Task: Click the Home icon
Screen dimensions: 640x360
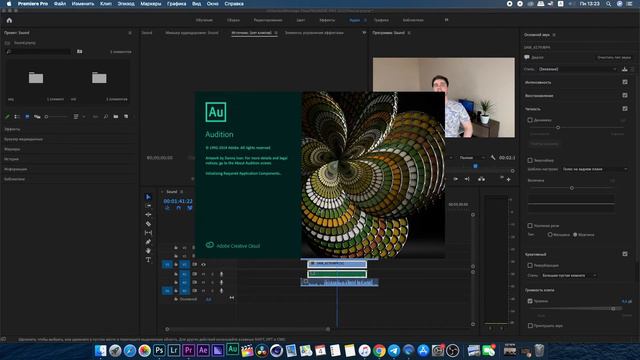Action: (9, 20)
